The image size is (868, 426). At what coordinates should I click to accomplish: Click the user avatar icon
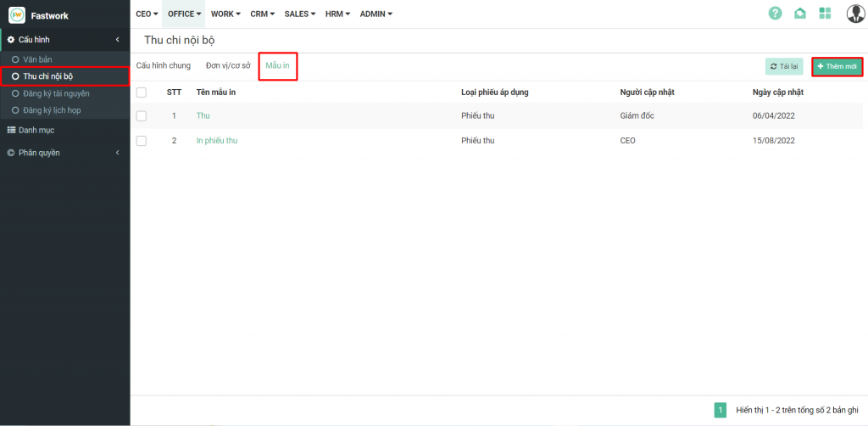point(854,14)
